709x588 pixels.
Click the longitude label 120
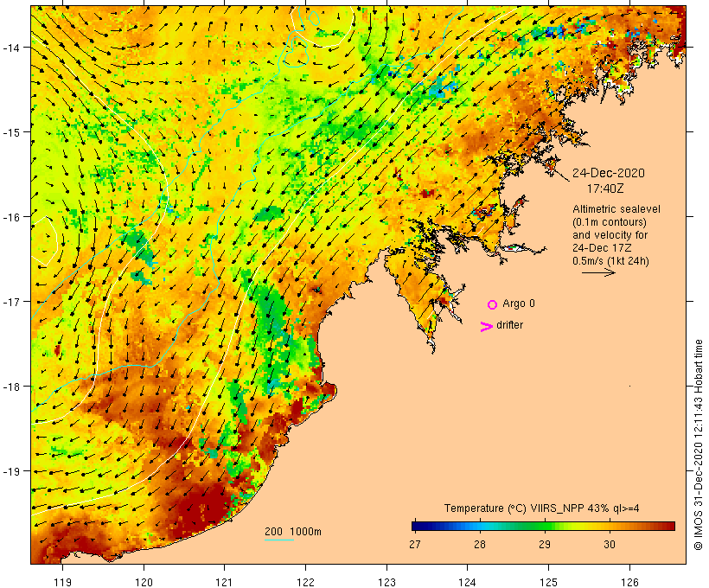(144, 582)
